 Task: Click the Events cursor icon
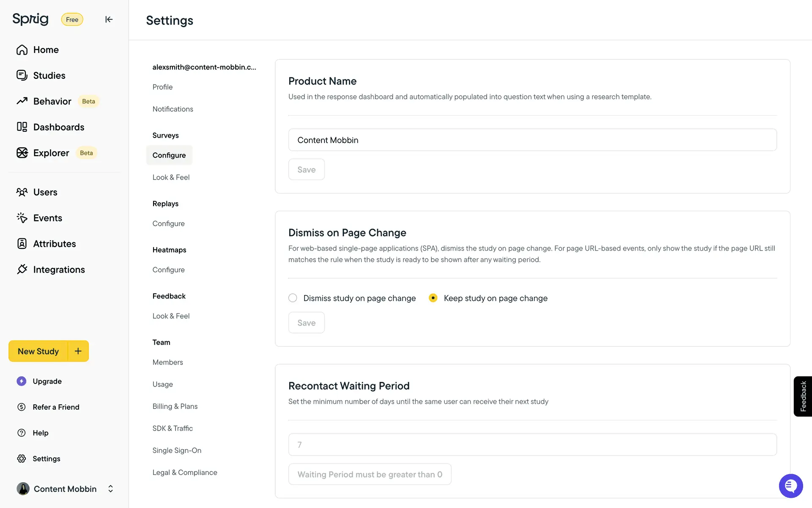22,218
